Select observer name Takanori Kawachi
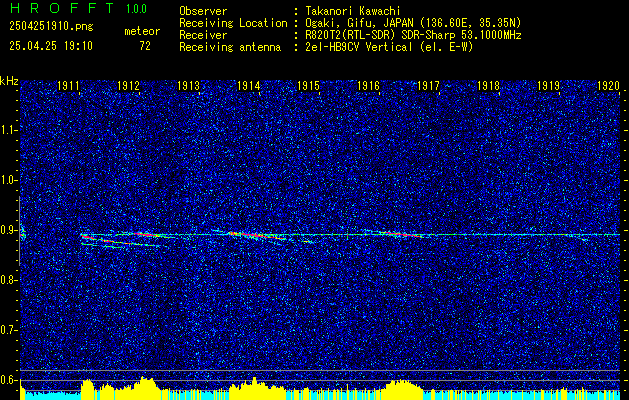Viewport: 629px width, 400px height. click(x=351, y=11)
